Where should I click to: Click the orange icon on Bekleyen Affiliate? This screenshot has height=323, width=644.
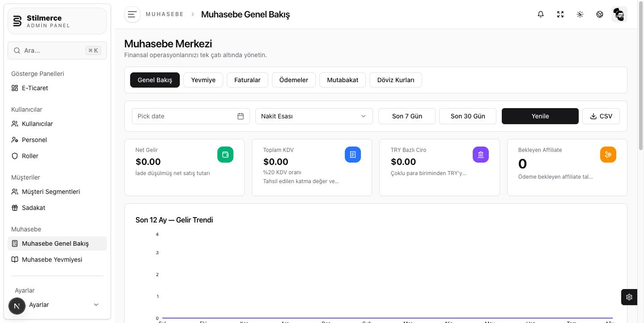608,155
